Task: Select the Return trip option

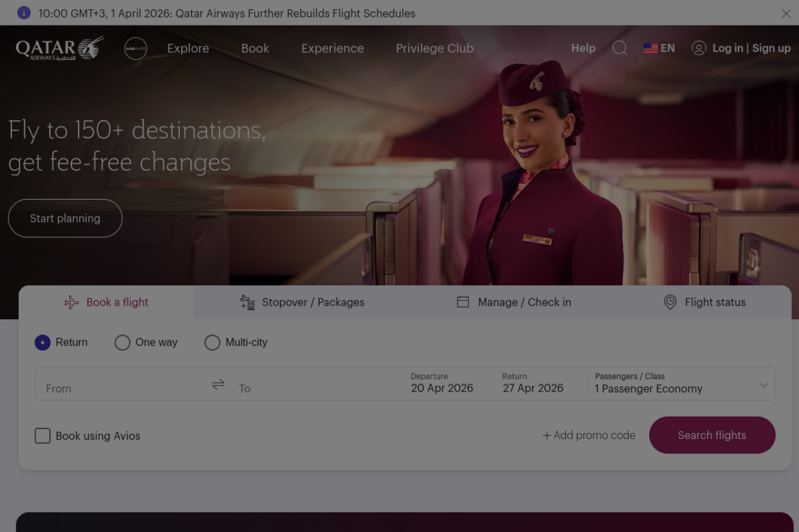Action: (x=42, y=342)
